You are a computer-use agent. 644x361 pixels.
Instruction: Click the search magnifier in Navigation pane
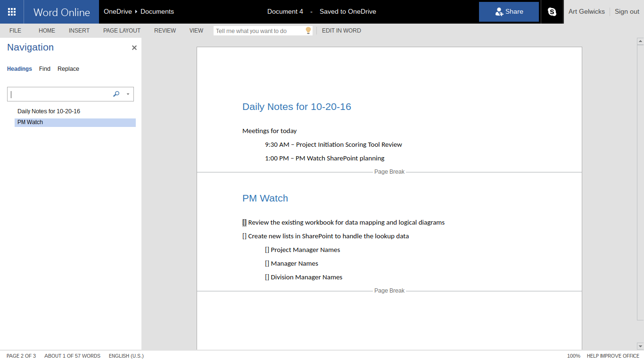pos(116,94)
